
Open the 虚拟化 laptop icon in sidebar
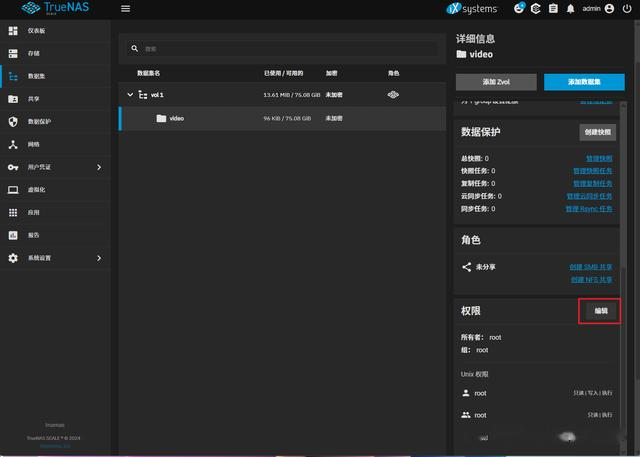(x=13, y=190)
